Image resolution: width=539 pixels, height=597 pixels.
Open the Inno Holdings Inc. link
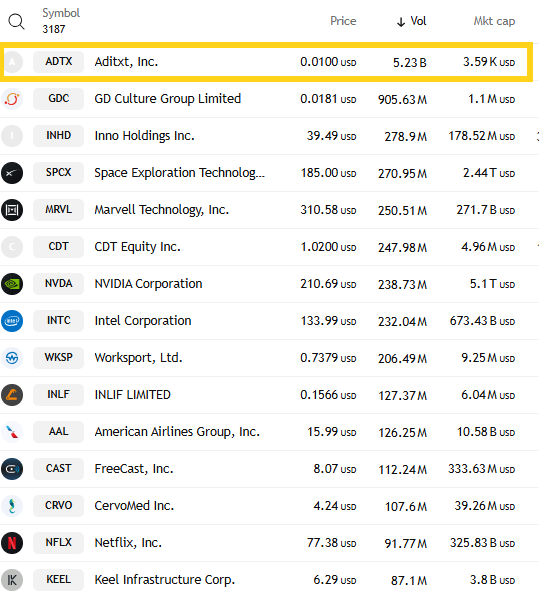tap(144, 136)
